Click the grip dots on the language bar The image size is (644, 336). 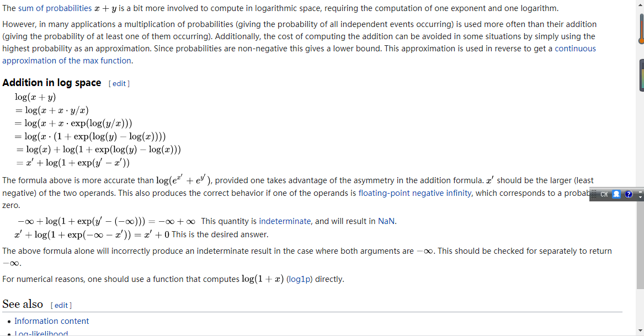pyautogui.click(x=594, y=194)
